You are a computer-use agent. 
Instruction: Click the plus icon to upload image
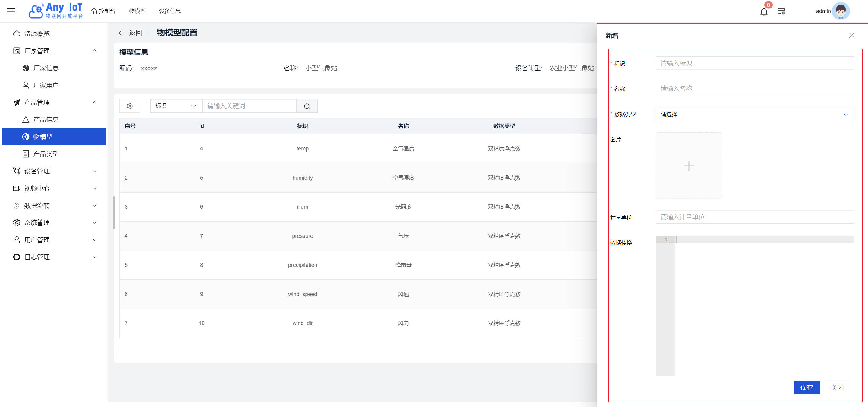coord(688,166)
